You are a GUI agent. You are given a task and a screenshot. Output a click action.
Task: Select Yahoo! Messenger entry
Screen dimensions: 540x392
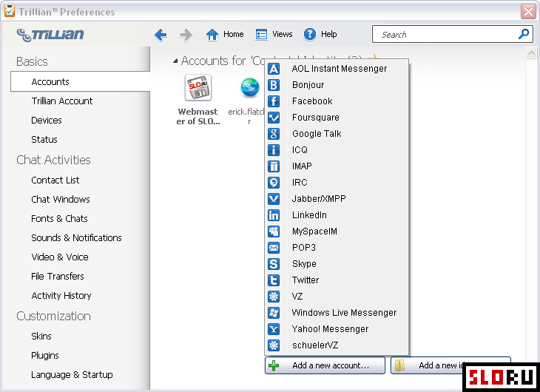point(337,329)
